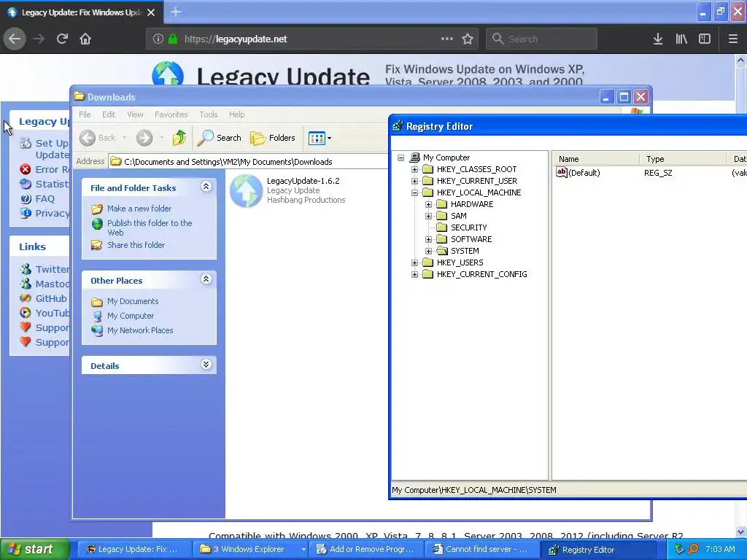Click Search button in Downloads toolbar
Image resolution: width=747 pixels, height=560 pixels.
coord(220,138)
